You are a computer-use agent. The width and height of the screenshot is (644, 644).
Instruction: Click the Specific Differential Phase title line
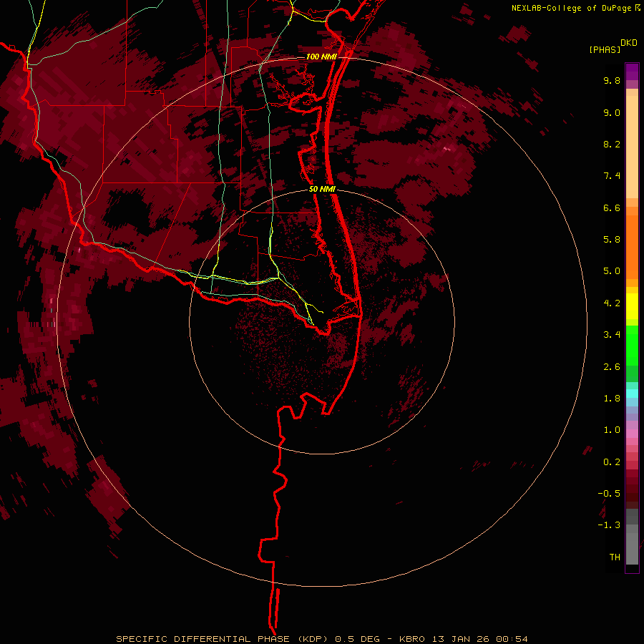pyautogui.click(x=322, y=639)
